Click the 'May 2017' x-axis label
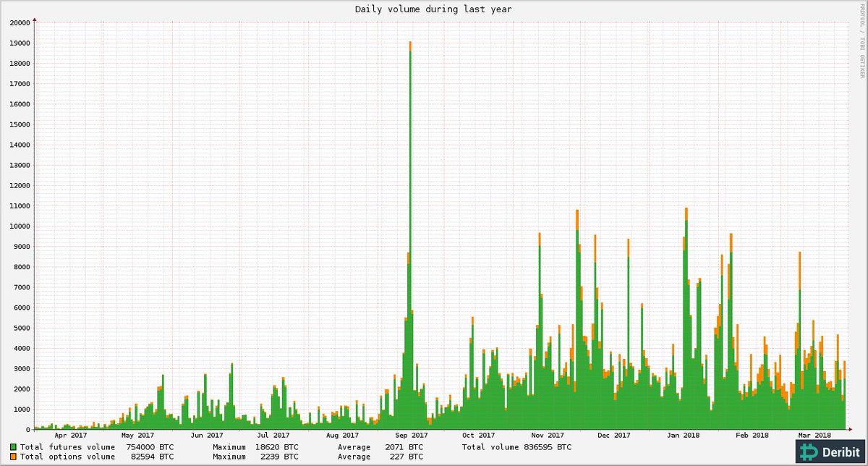The image size is (868, 466). (137, 435)
